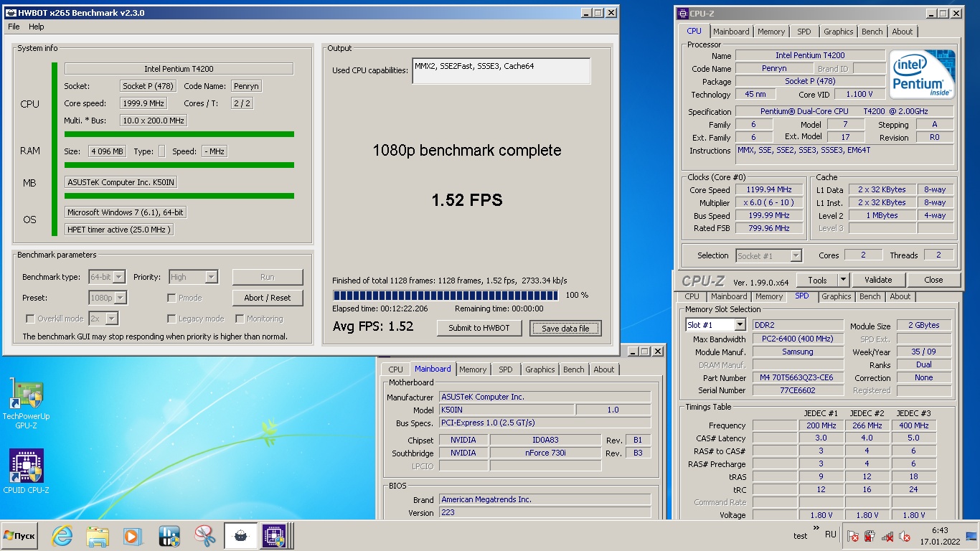The image size is (980, 551).
Task: Click the Module Manuf. Samsung value
Action: (x=798, y=352)
